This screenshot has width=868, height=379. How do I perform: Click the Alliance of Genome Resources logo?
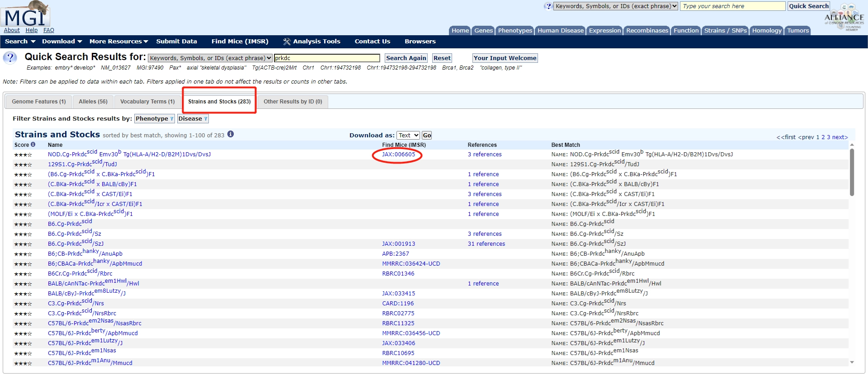tap(844, 18)
